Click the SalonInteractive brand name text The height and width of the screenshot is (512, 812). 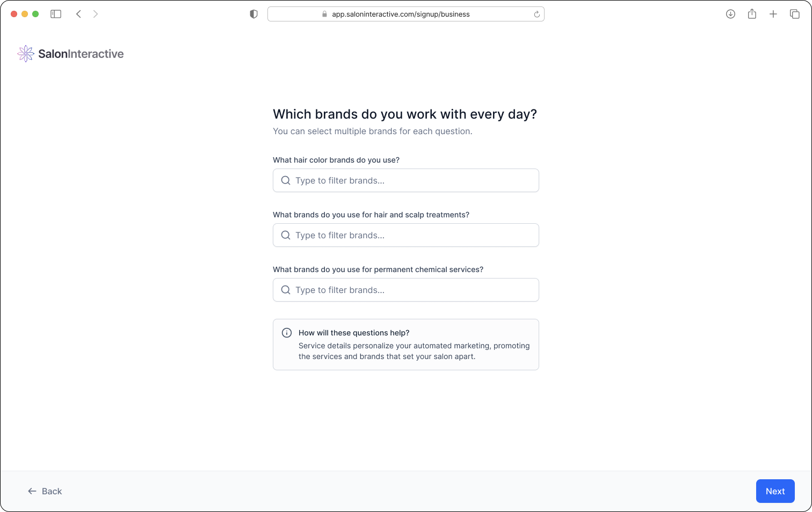[81, 54]
